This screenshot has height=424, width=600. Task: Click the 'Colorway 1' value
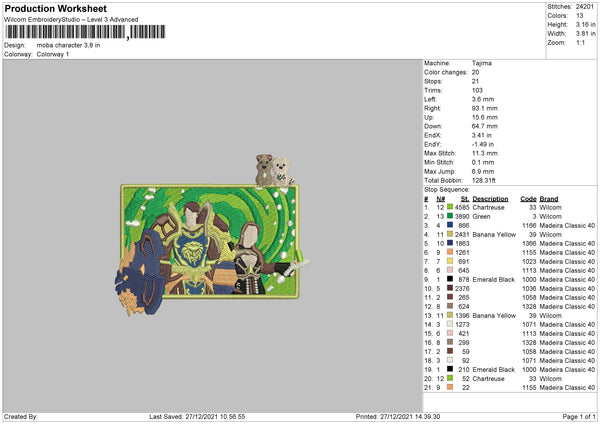53,54
